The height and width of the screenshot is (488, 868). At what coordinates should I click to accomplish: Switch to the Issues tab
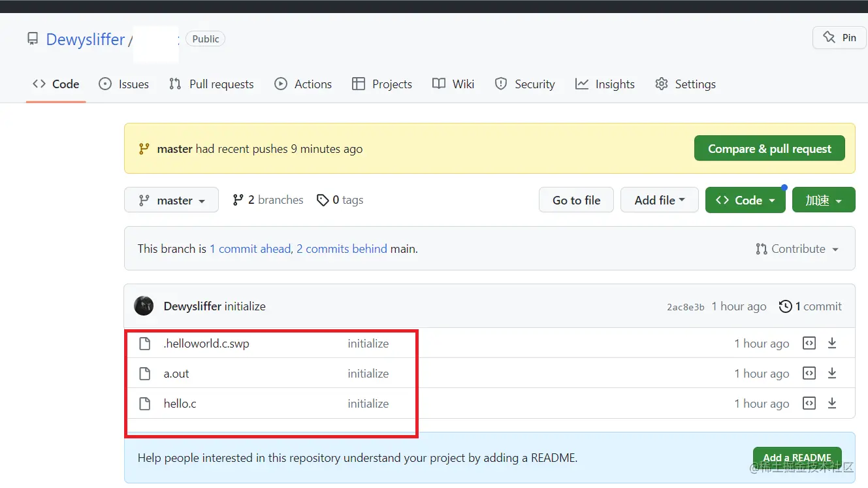coord(124,84)
